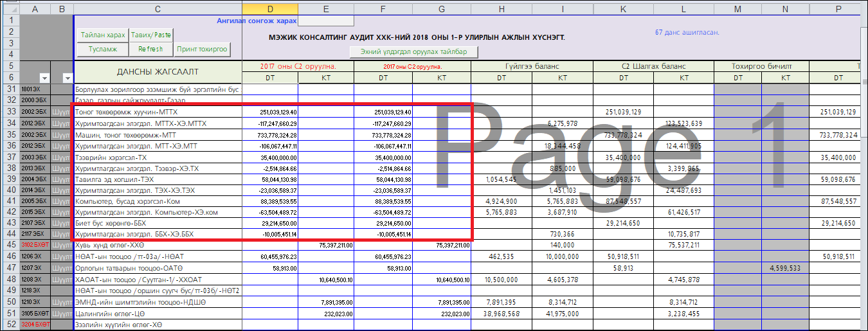This screenshot has width=868, height=331.
Task: Select column P header
Action: click(838, 8)
